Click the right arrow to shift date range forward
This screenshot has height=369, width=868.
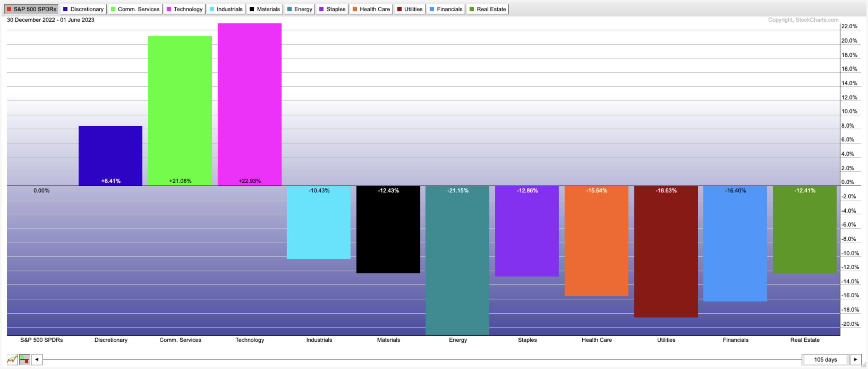point(855,359)
